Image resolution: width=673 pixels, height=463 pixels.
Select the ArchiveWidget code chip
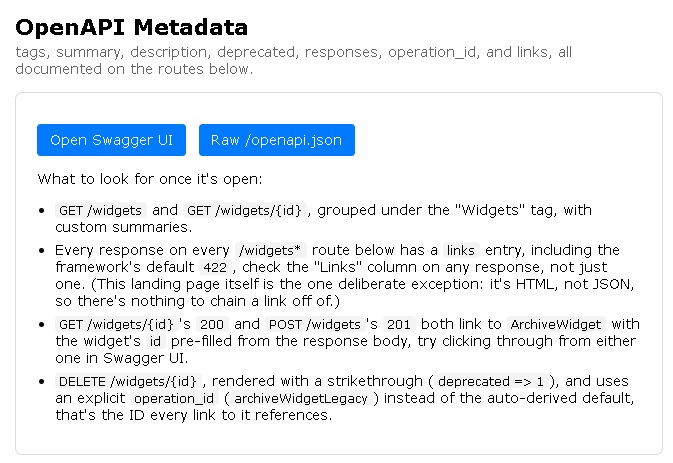556,324
